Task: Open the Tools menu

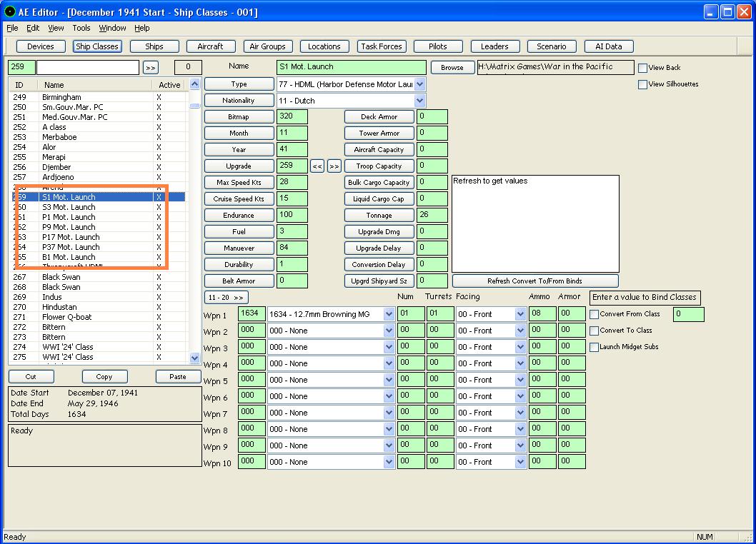Action: [x=81, y=28]
